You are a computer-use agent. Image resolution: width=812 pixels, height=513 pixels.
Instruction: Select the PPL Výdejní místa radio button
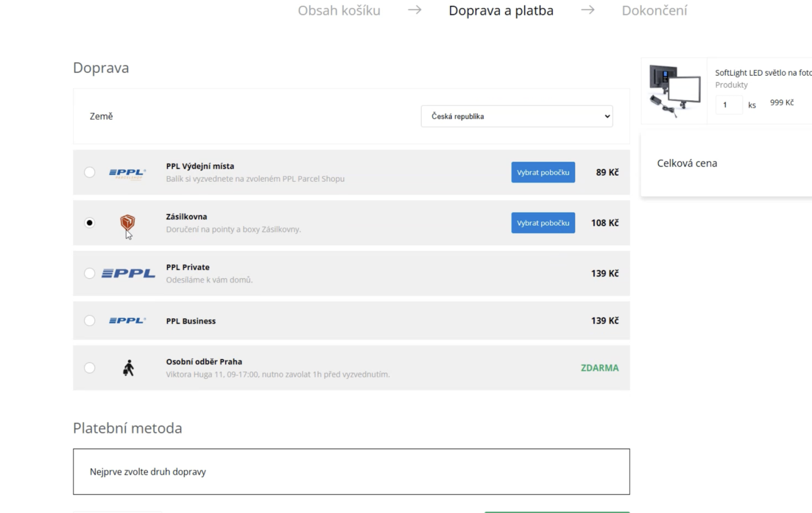coord(89,172)
